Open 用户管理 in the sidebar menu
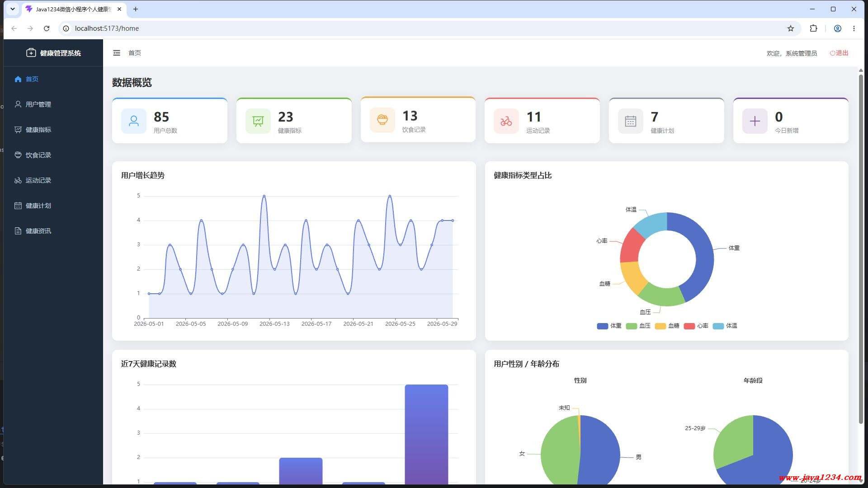This screenshot has width=868, height=488. tap(53, 104)
